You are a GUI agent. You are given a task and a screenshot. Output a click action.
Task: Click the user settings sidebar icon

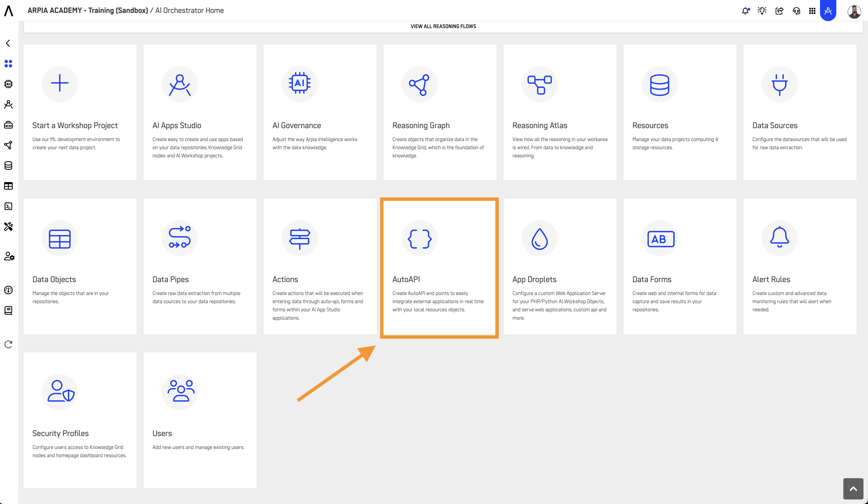(x=9, y=256)
